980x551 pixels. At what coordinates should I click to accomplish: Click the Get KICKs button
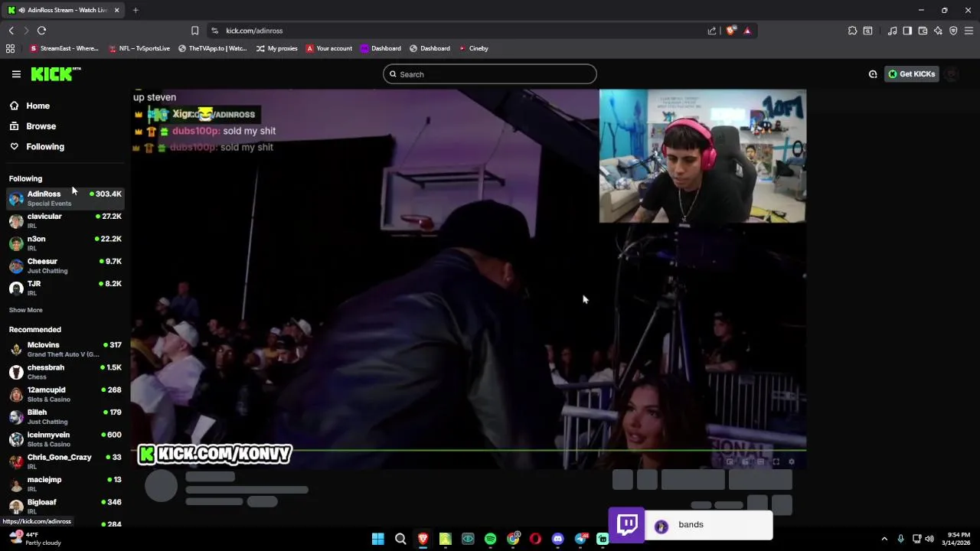pyautogui.click(x=912, y=74)
